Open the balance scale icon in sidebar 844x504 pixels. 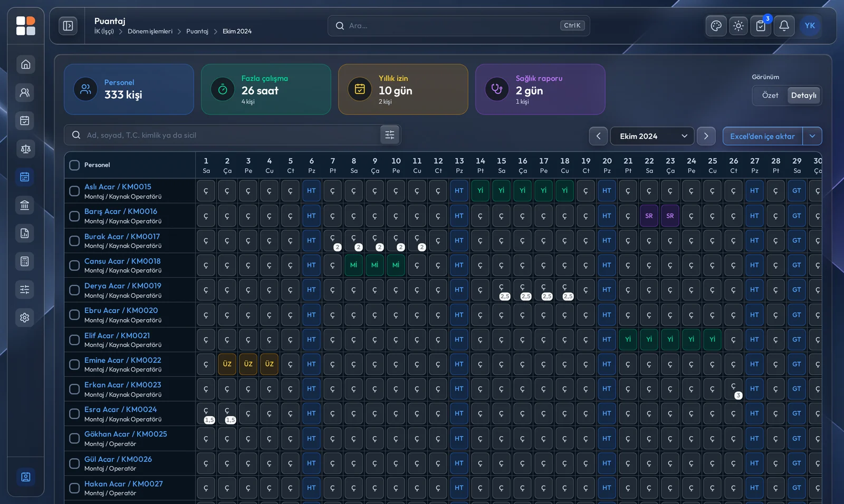click(x=25, y=149)
